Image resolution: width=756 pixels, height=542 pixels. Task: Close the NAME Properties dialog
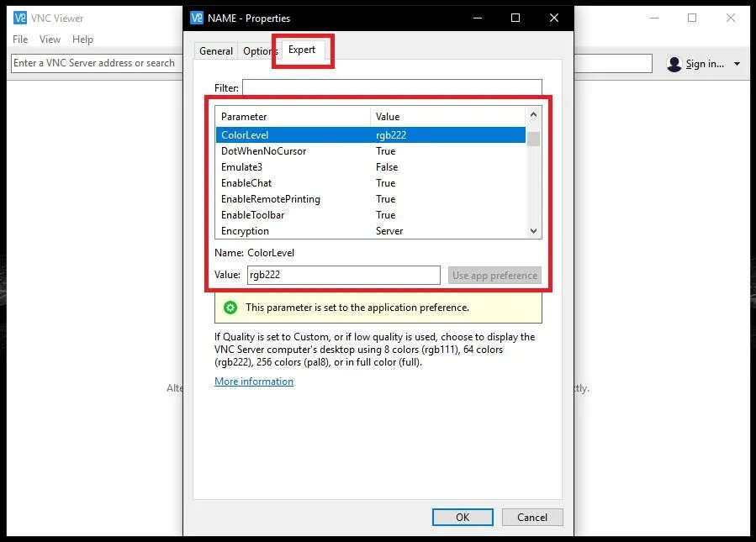554,18
